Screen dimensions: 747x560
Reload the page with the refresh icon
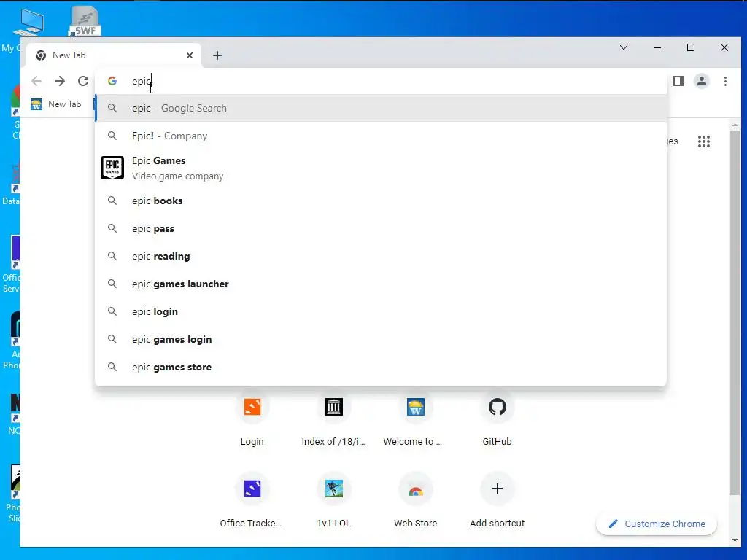click(x=83, y=81)
